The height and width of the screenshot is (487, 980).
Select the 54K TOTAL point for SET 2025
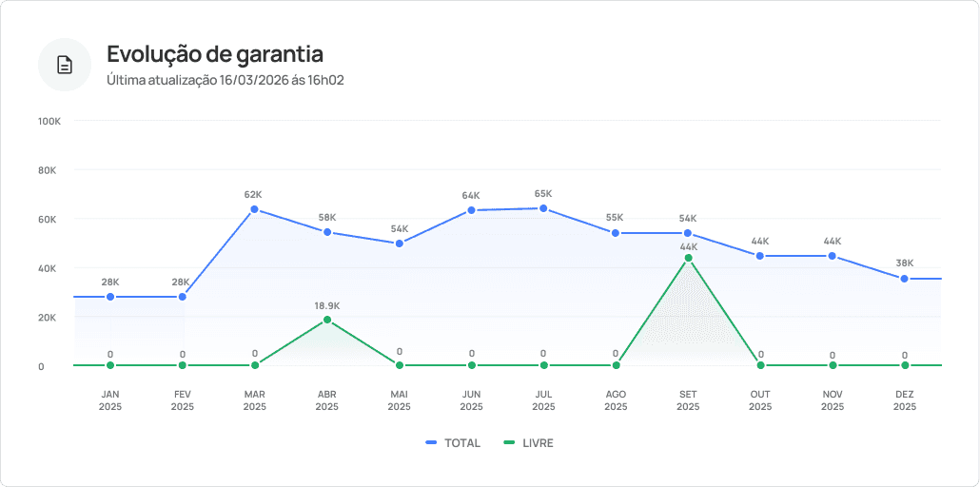pyautogui.click(x=688, y=233)
